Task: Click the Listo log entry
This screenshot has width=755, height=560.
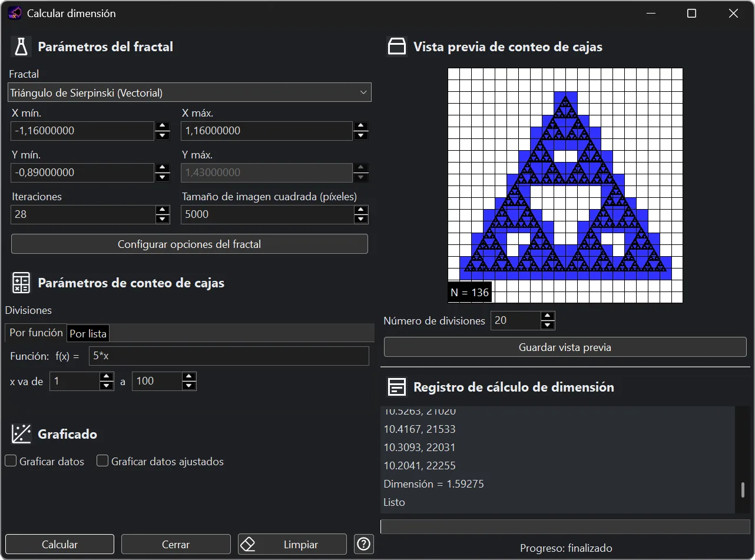Action: (394, 502)
